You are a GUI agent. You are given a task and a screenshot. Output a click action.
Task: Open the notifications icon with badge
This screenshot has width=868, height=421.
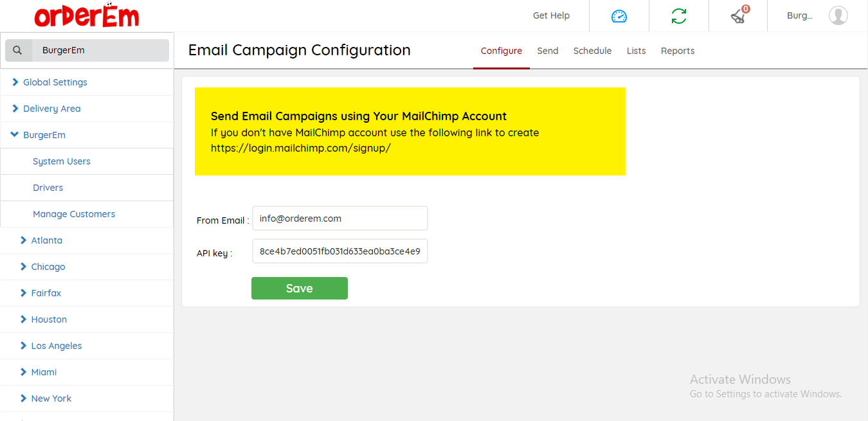pos(739,16)
